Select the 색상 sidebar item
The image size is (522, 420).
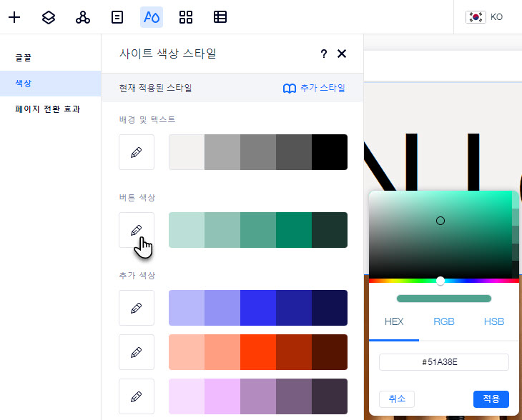tap(51, 83)
